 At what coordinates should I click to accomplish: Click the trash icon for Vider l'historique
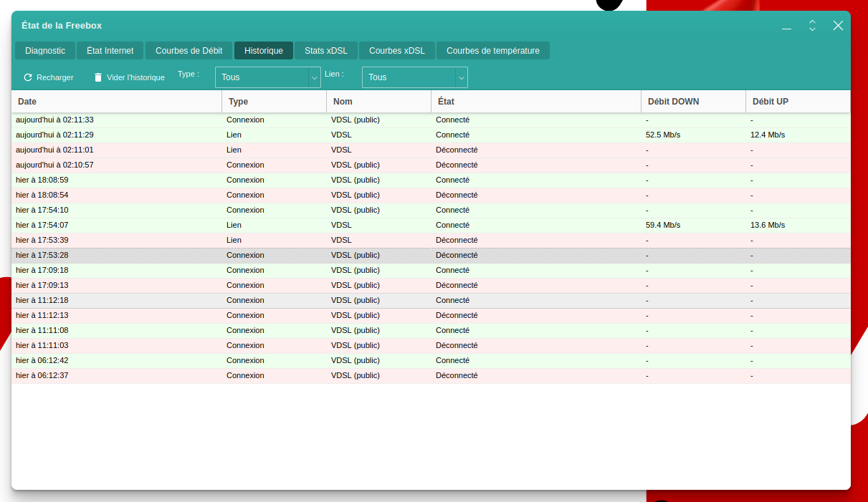(98, 77)
